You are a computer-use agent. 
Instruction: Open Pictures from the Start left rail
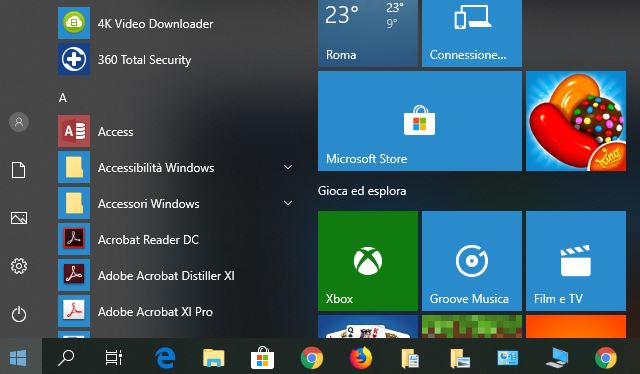point(19,218)
